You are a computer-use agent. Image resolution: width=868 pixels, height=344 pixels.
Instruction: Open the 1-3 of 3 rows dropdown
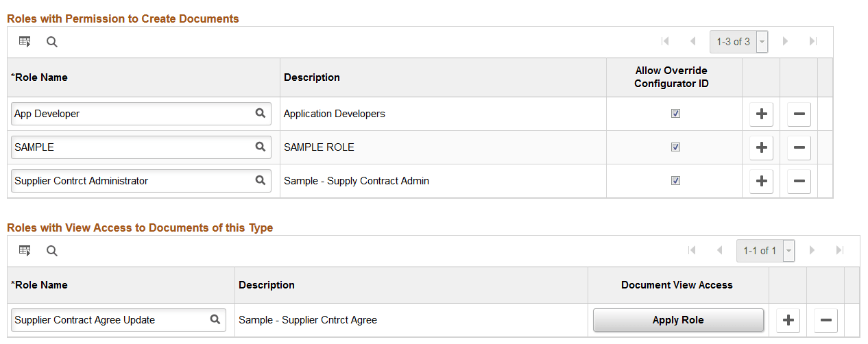762,42
